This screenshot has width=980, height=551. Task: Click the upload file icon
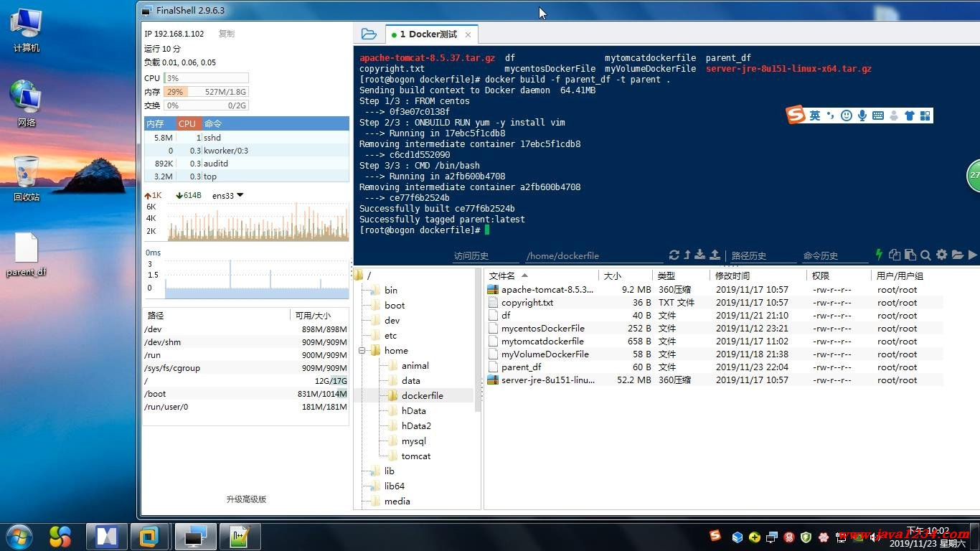[x=715, y=255]
